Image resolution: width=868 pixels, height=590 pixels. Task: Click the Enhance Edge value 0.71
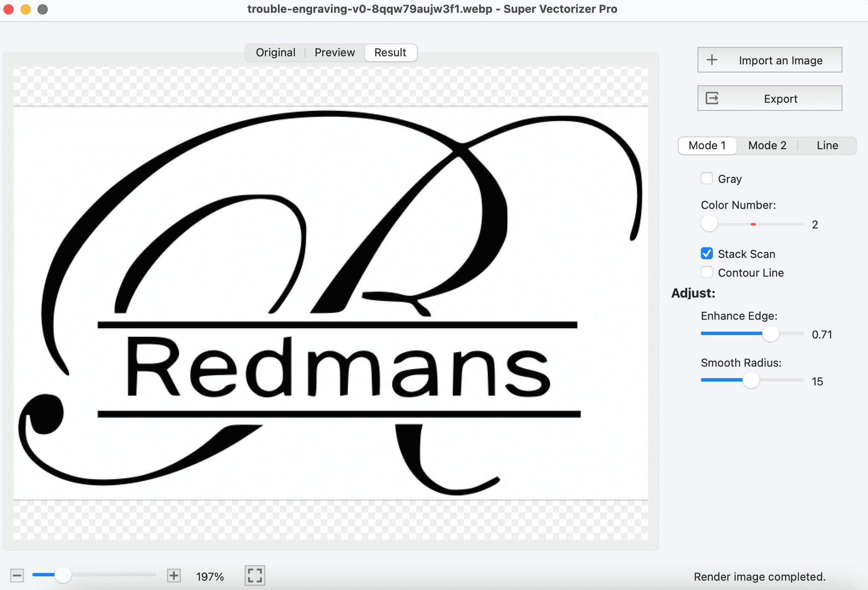(822, 335)
